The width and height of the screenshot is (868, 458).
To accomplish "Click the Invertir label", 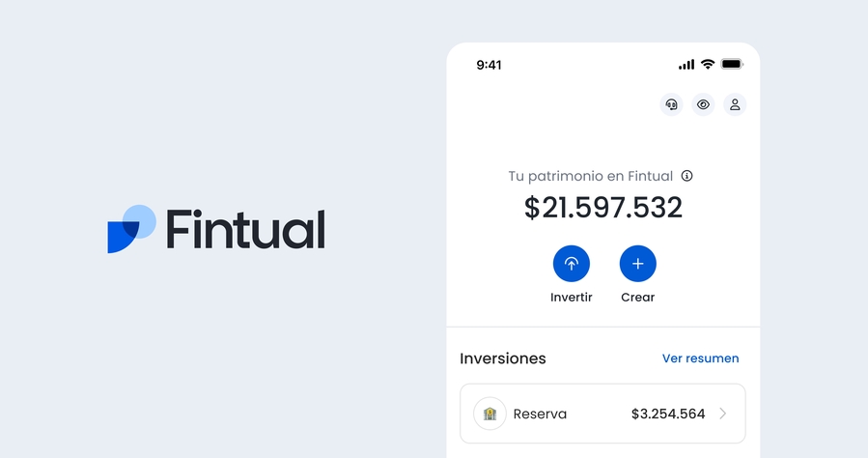I will click(572, 298).
